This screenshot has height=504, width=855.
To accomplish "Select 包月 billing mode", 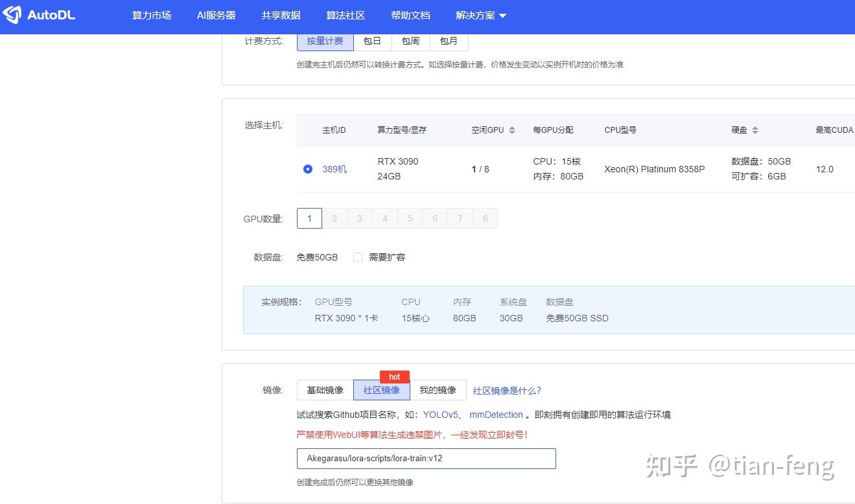I will point(449,40).
